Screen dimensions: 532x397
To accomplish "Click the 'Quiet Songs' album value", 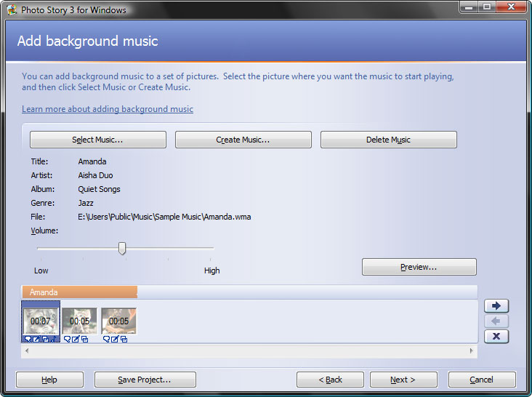I will pos(99,189).
